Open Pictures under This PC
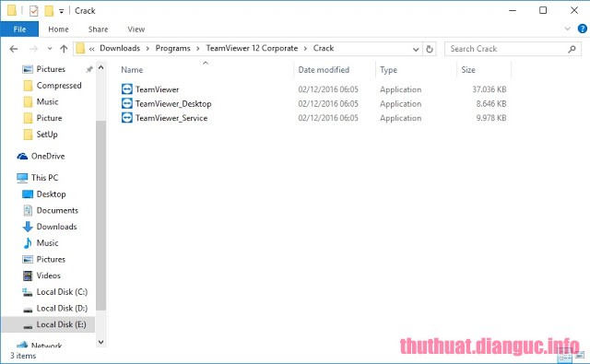This screenshot has height=364, width=590. click(x=51, y=260)
